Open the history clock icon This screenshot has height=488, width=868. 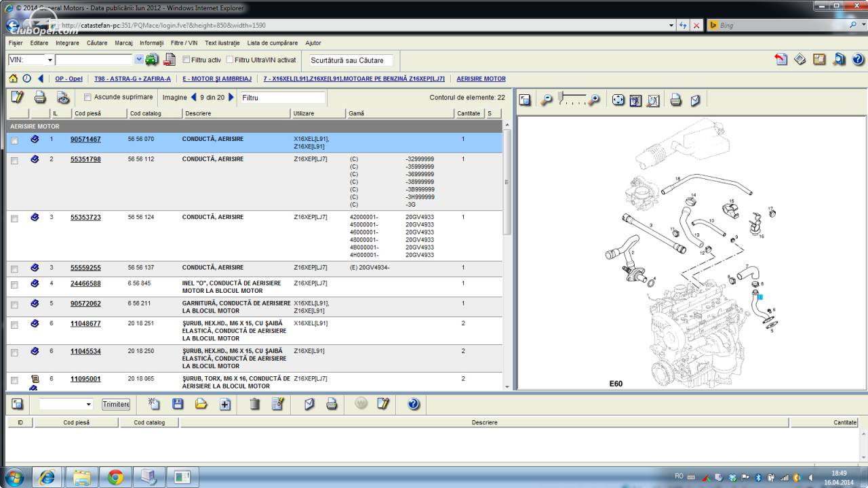27,79
